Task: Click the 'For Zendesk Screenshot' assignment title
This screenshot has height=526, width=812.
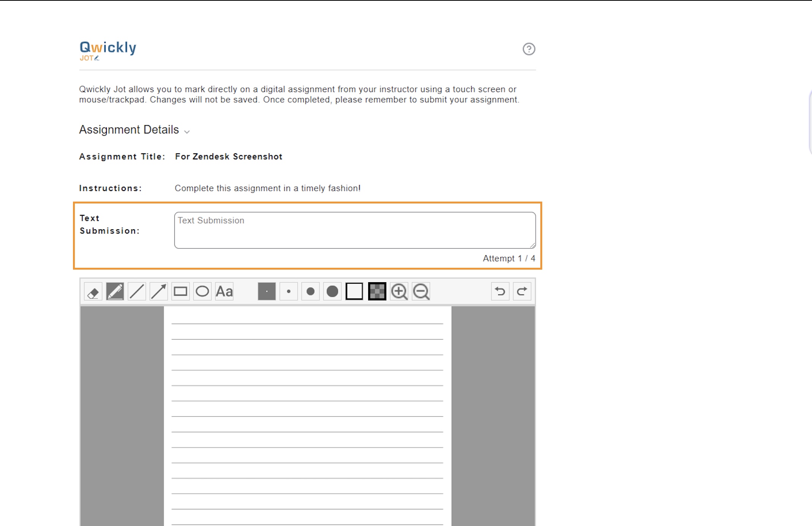Action: click(228, 157)
